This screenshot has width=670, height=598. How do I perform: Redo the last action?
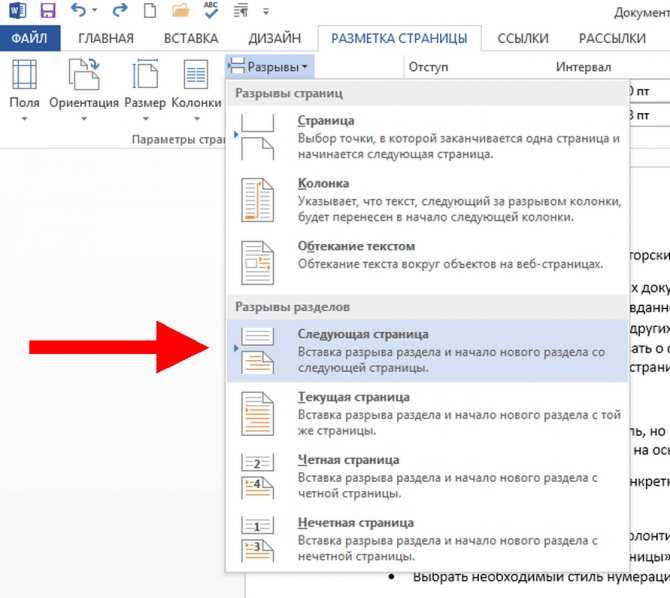tap(120, 10)
